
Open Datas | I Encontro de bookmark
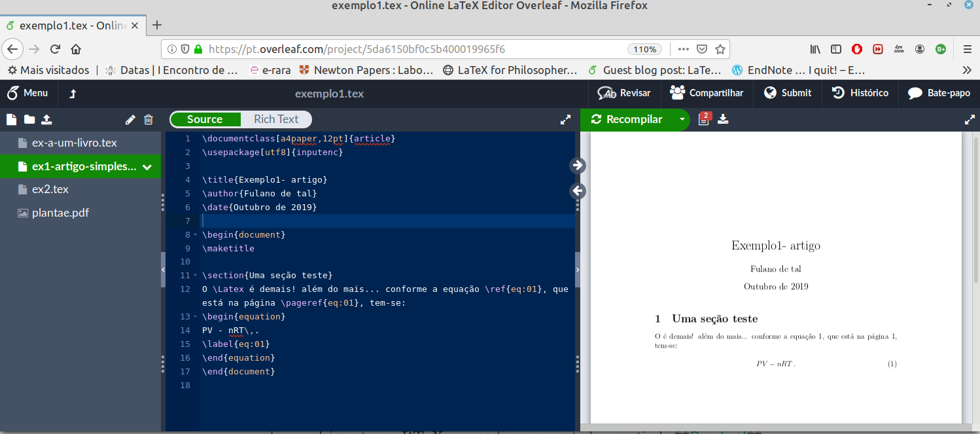click(x=172, y=70)
